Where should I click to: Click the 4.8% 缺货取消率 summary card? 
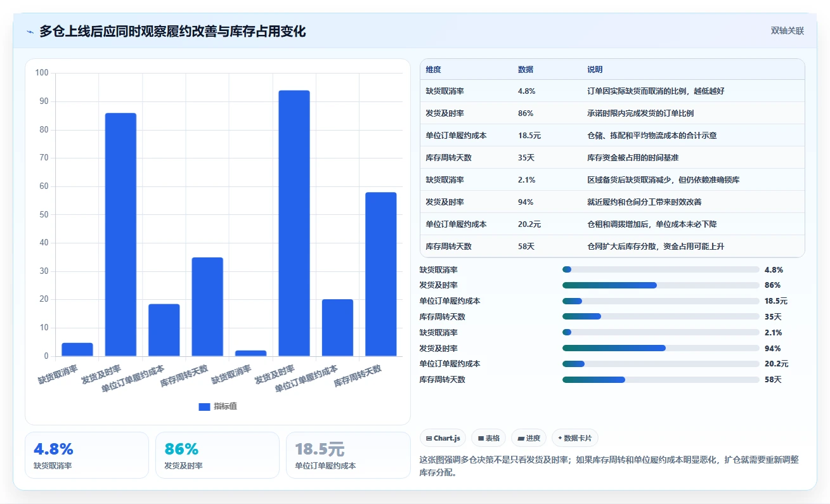pos(87,455)
